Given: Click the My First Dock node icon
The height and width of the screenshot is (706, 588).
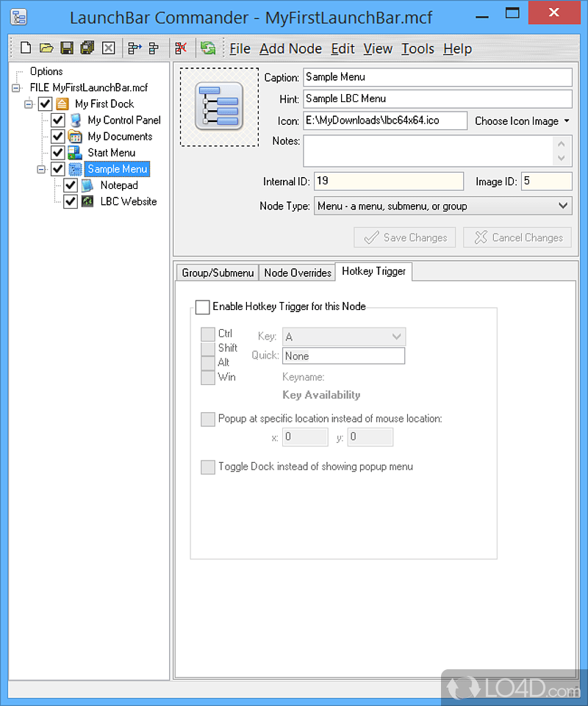Looking at the screenshot, I should point(62,104).
